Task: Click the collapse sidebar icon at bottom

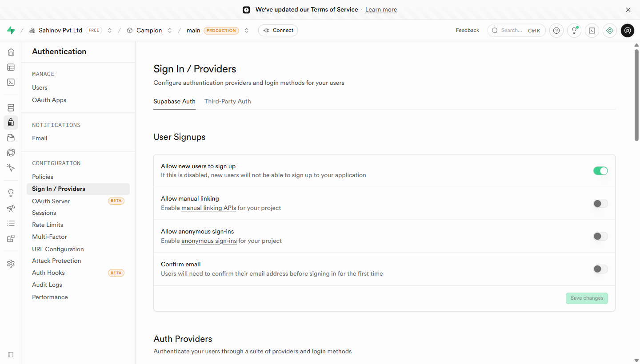Action: pos(11,355)
